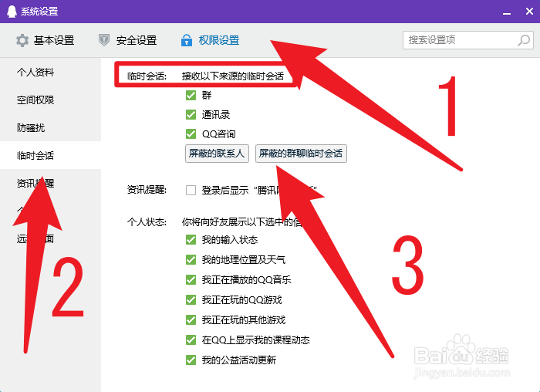Open 屏蔽的群聊临时会话 button
The width and height of the screenshot is (540, 392).
point(301,154)
